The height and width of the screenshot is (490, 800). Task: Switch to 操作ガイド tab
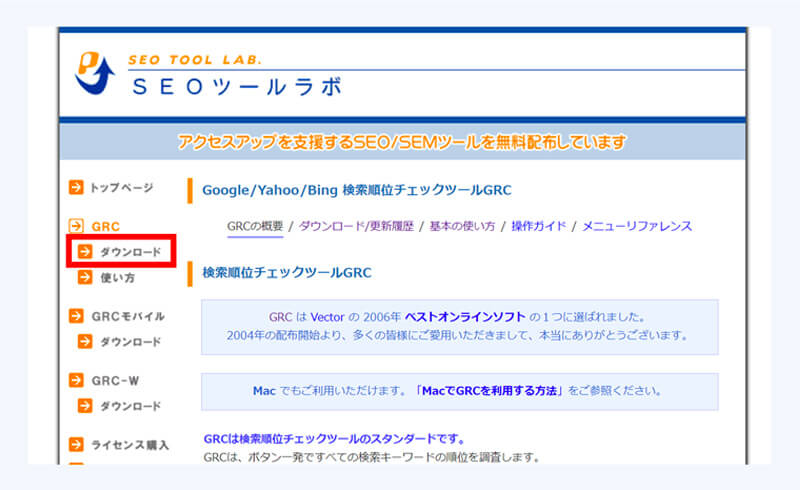tap(539, 226)
